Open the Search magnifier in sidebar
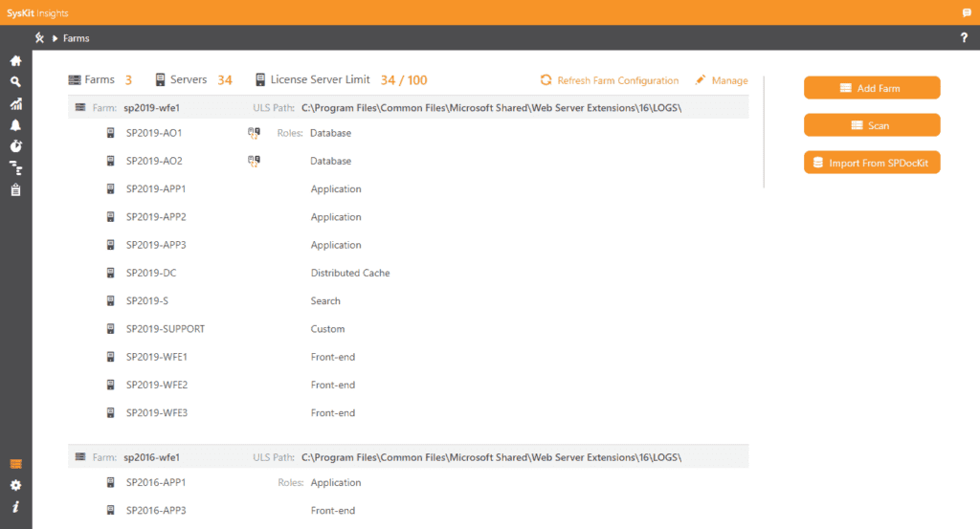 click(x=15, y=82)
